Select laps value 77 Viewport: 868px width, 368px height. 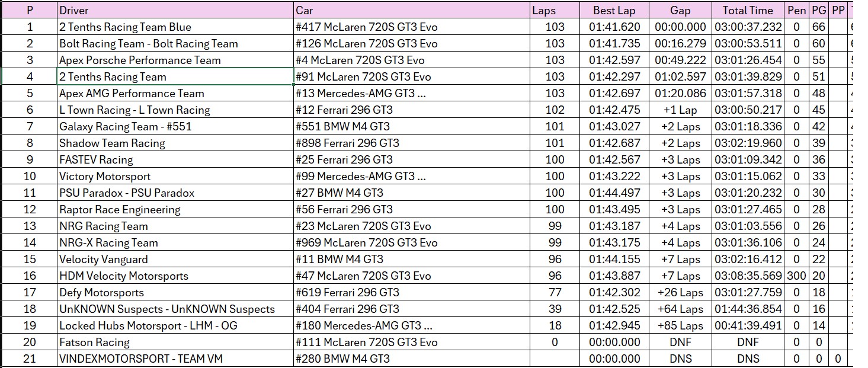pos(555,292)
